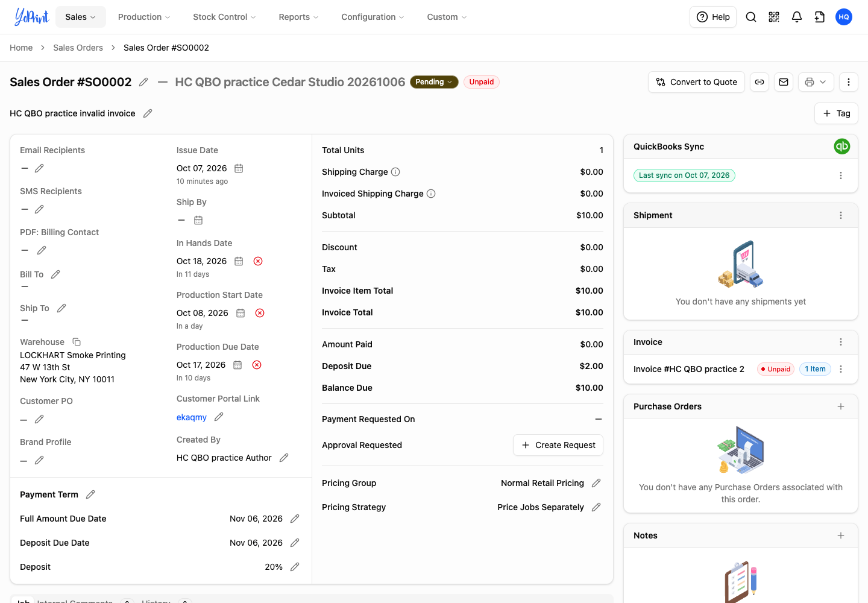Viewport: 868px width, 603px height.
Task: Add a new Note plus icon
Action: pyautogui.click(x=841, y=535)
